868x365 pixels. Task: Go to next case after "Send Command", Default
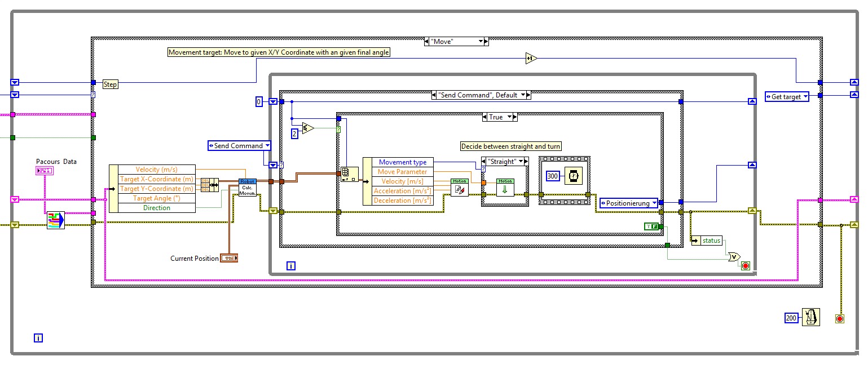(x=528, y=95)
